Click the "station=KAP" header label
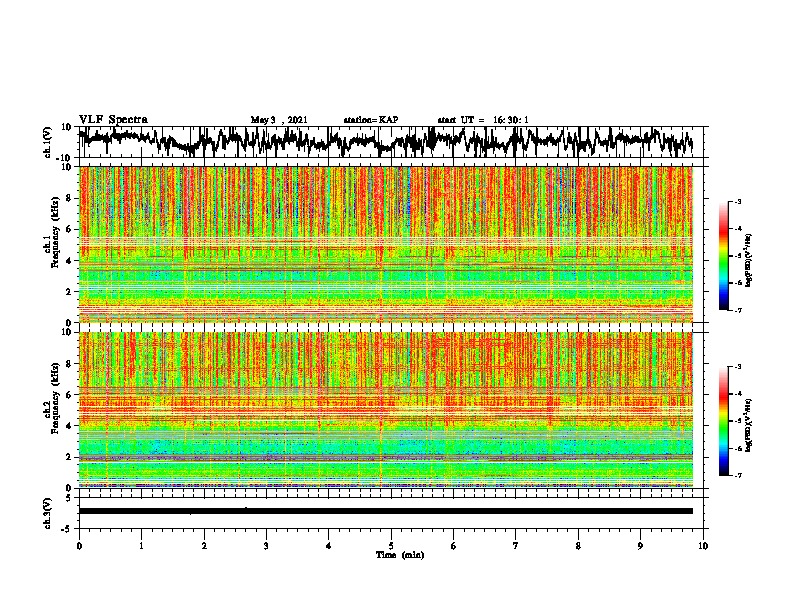This screenshot has height=612, width=792. (x=371, y=120)
